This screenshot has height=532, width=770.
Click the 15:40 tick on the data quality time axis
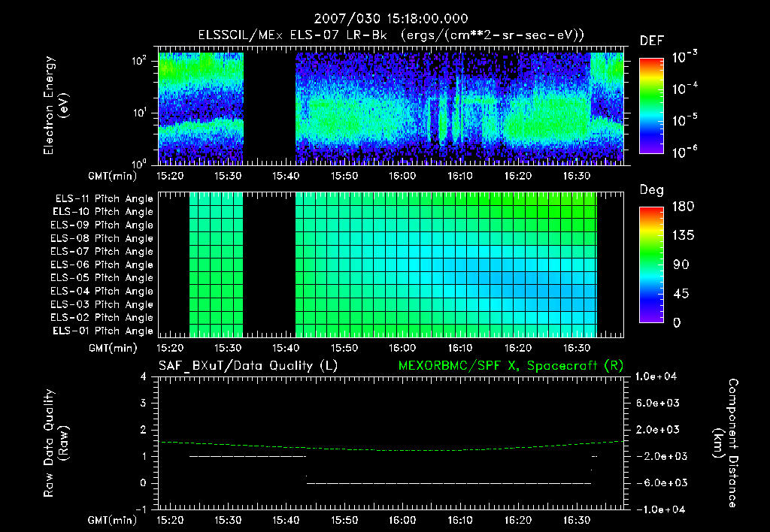(286, 520)
